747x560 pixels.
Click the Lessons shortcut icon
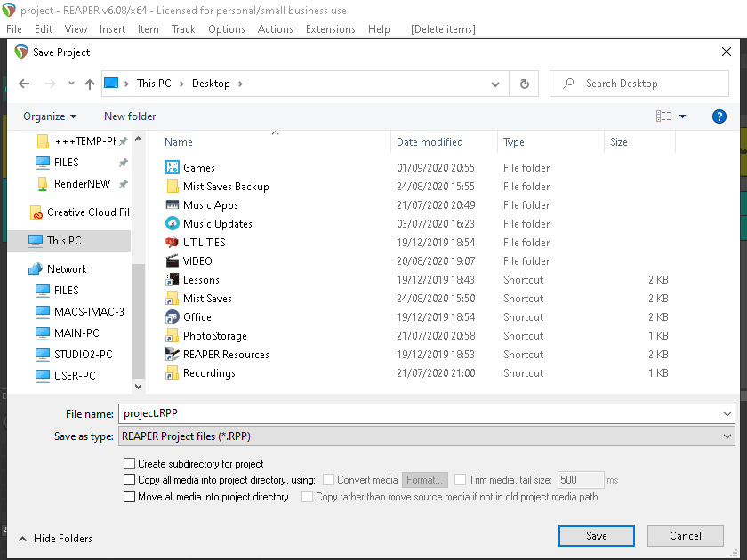click(x=172, y=279)
